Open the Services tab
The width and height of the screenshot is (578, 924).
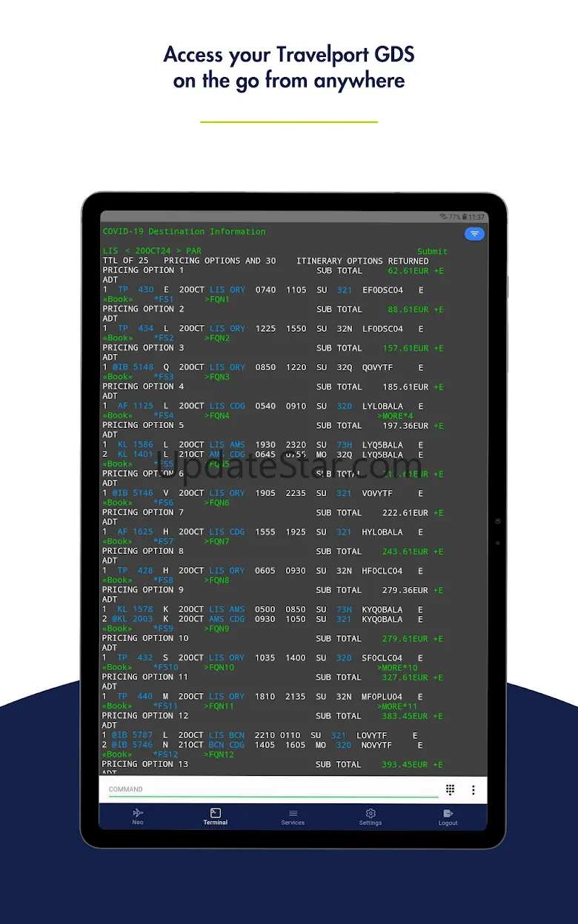[293, 817]
